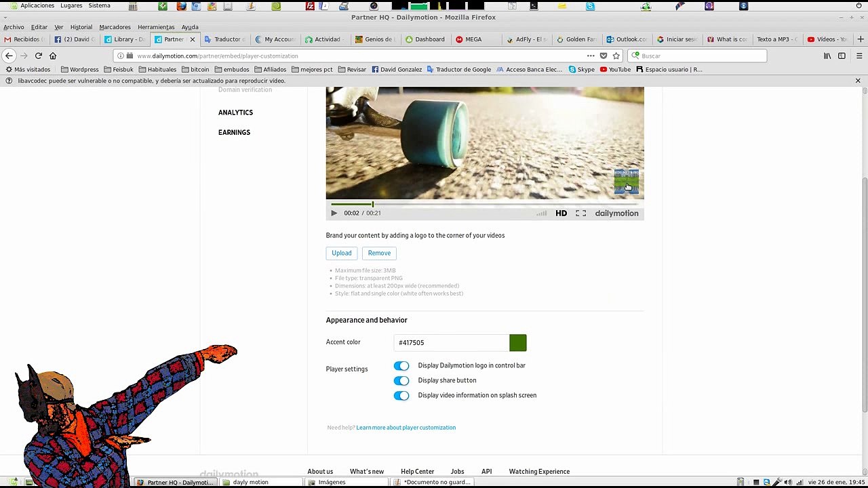Reload the current Dailymotion page

click(39, 56)
